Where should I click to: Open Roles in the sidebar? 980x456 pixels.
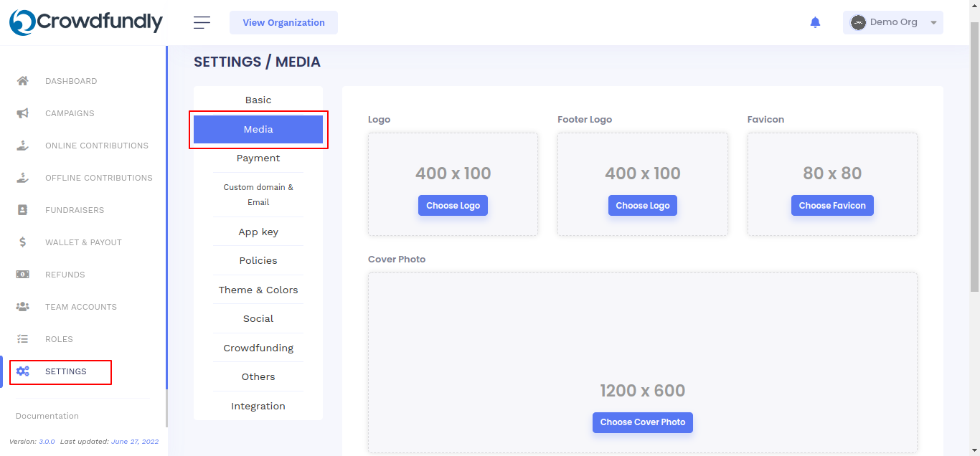click(x=59, y=339)
